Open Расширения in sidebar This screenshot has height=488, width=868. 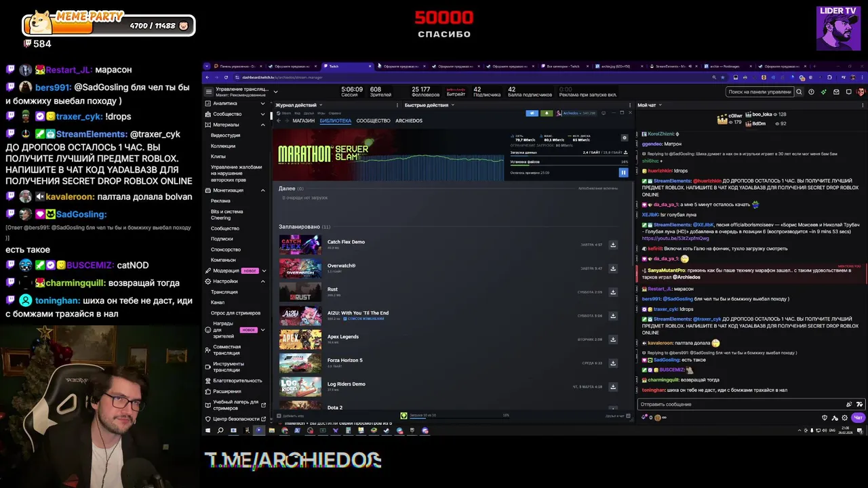pyautogui.click(x=227, y=392)
